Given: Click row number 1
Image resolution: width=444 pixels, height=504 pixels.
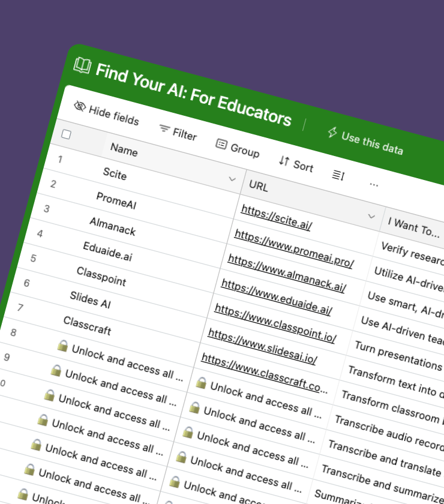Looking at the screenshot, I should coord(60,159).
